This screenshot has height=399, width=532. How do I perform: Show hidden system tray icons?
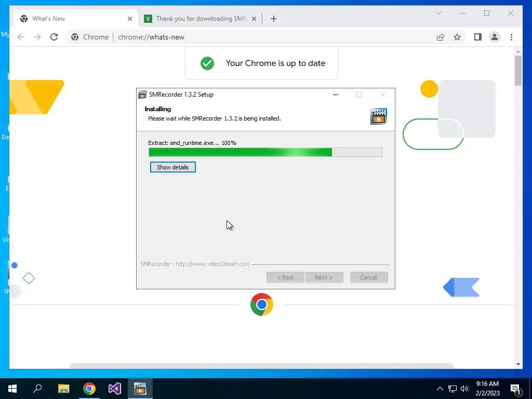[440, 389]
